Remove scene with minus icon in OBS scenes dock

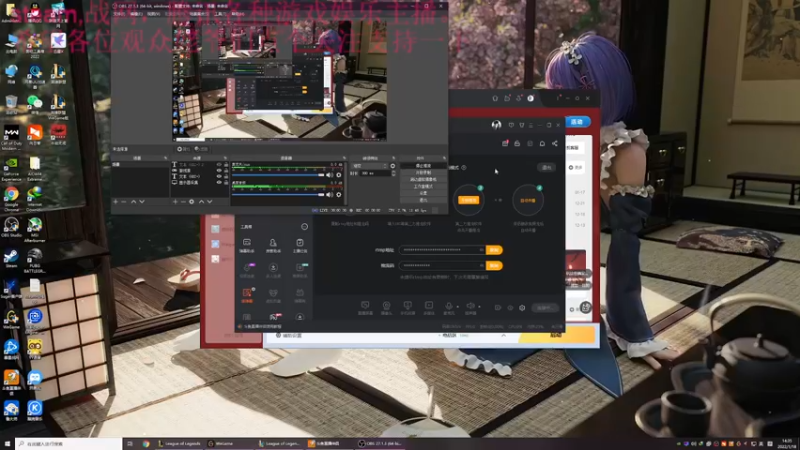[x=123, y=202]
